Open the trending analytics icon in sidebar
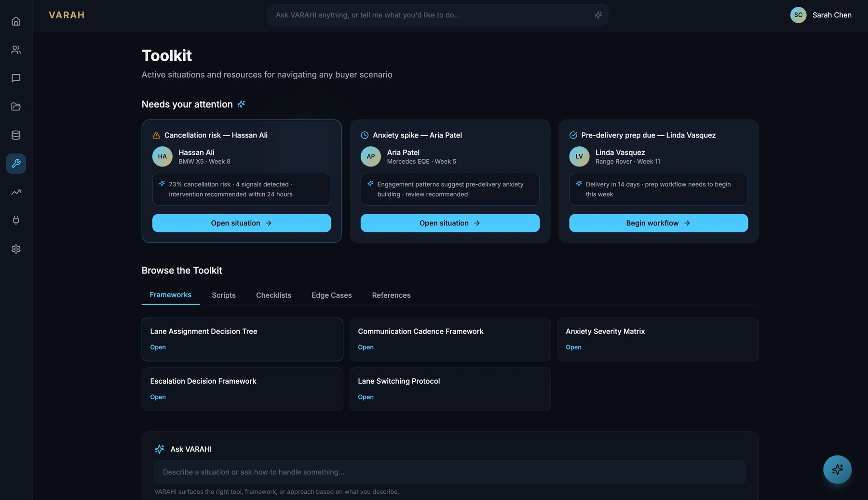This screenshot has height=500, width=868. pyautogui.click(x=16, y=192)
